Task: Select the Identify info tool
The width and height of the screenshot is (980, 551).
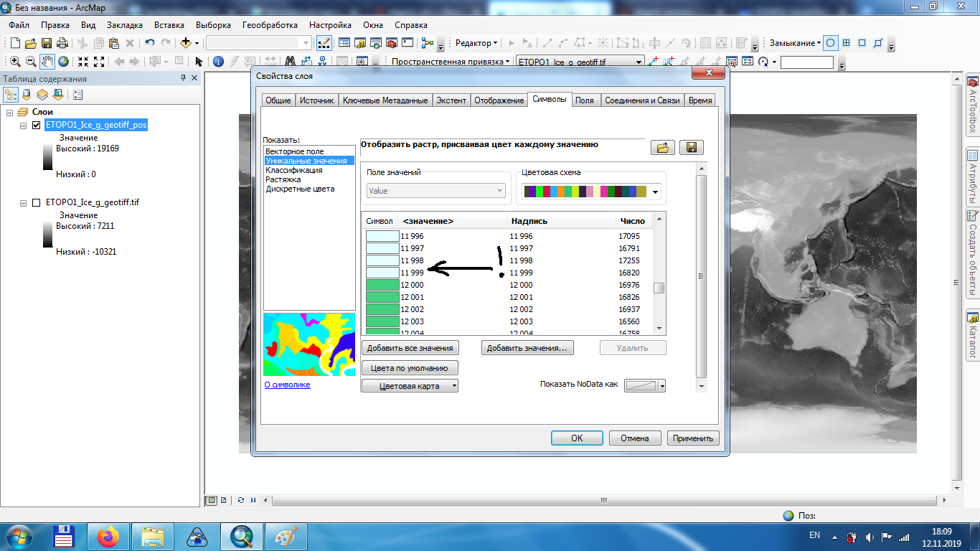Action: (218, 62)
